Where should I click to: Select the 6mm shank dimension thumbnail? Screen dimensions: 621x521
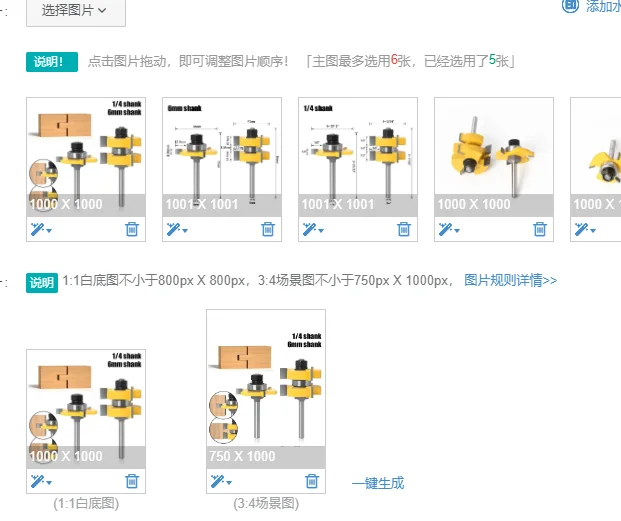pos(222,157)
